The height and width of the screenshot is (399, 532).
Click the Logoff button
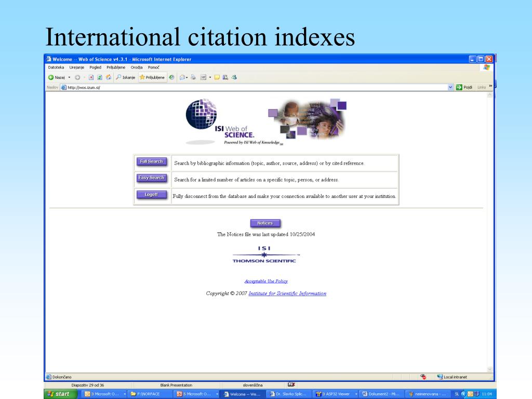151,194
